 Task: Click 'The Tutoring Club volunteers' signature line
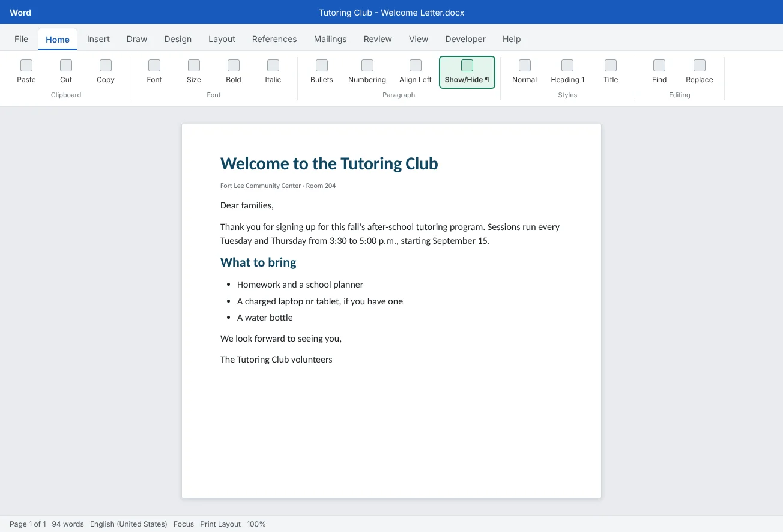pos(276,360)
